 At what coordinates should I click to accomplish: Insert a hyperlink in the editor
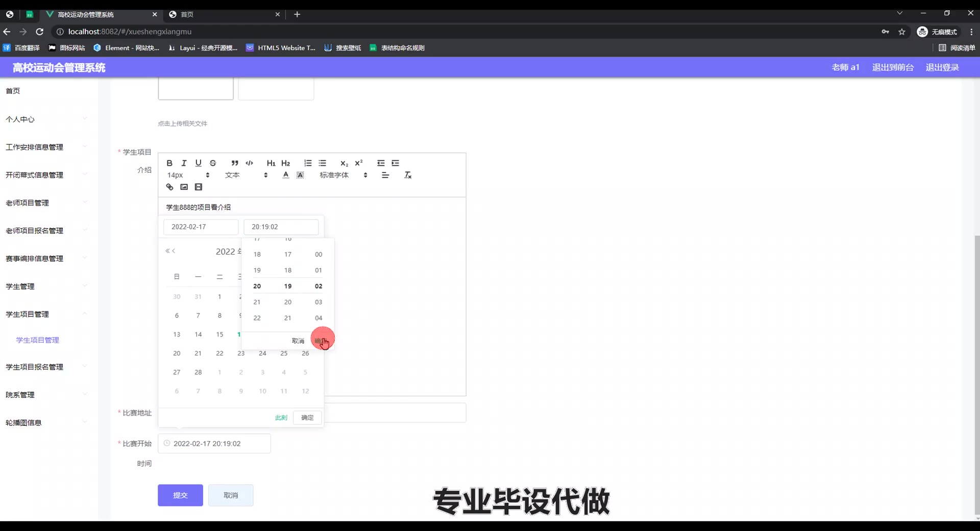[169, 187]
